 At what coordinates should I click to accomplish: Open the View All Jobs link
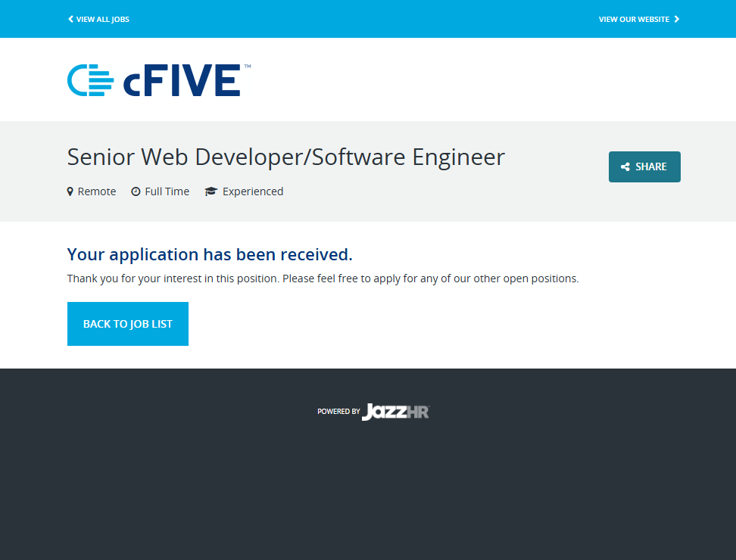(102, 19)
